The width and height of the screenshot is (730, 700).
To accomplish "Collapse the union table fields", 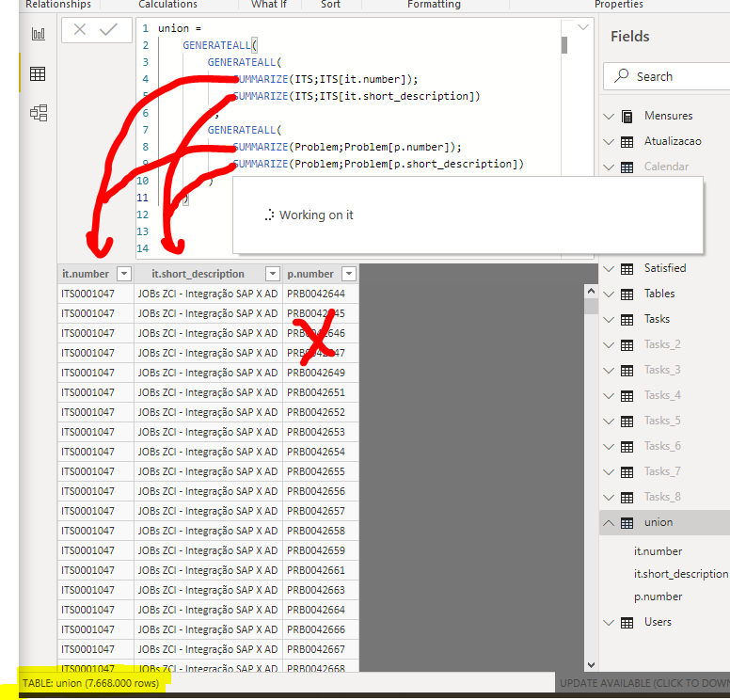I will click(609, 523).
